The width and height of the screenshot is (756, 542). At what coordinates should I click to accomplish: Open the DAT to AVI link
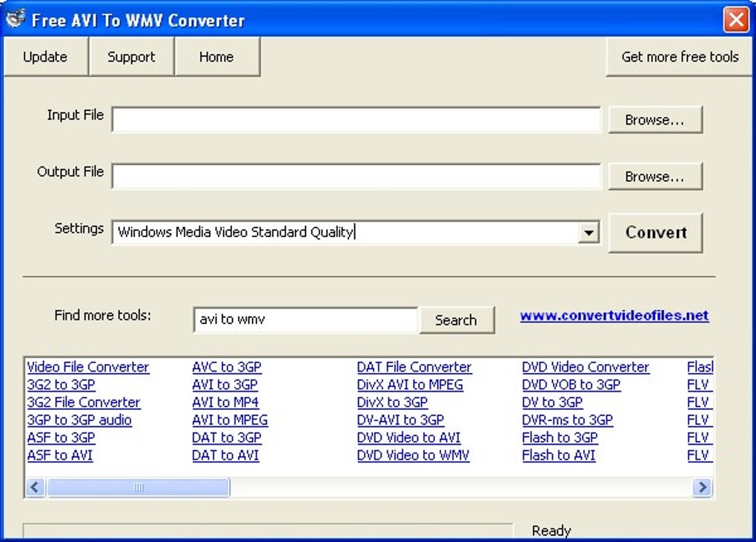tap(225, 455)
